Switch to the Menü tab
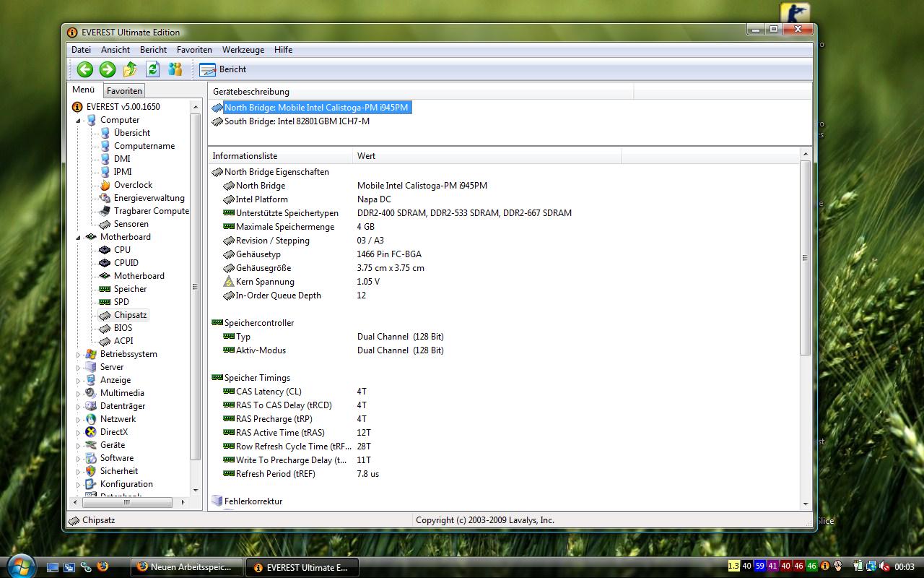 point(84,90)
